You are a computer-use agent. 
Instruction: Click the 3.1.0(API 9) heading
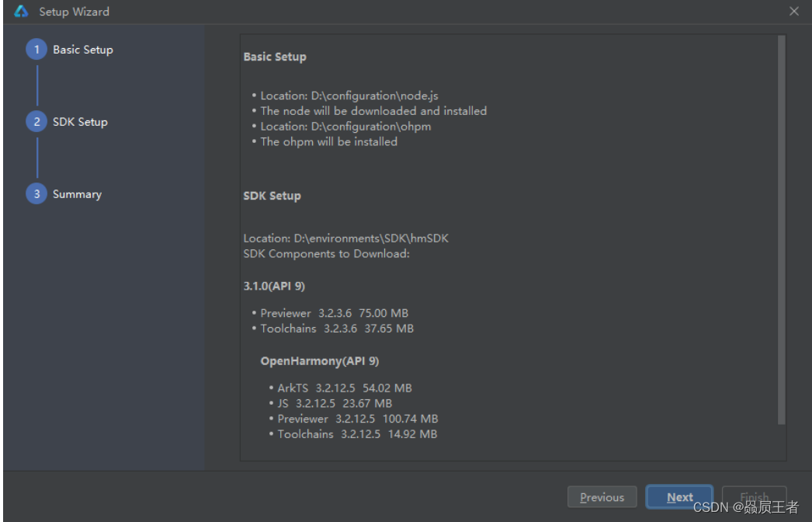tap(275, 286)
